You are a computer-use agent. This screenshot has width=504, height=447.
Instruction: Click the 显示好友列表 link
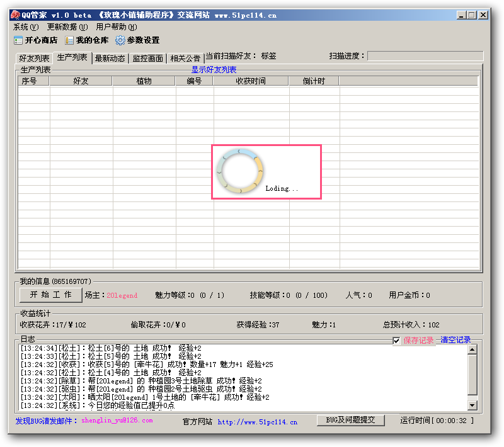click(x=214, y=70)
